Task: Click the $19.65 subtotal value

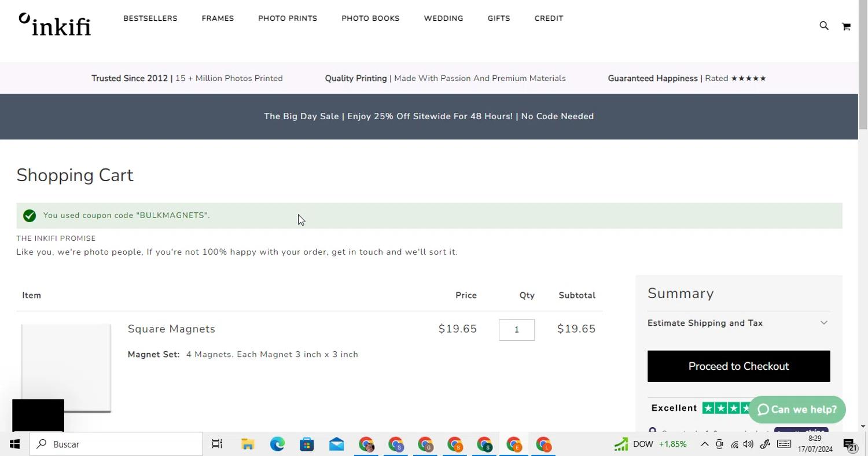Action: click(x=576, y=329)
